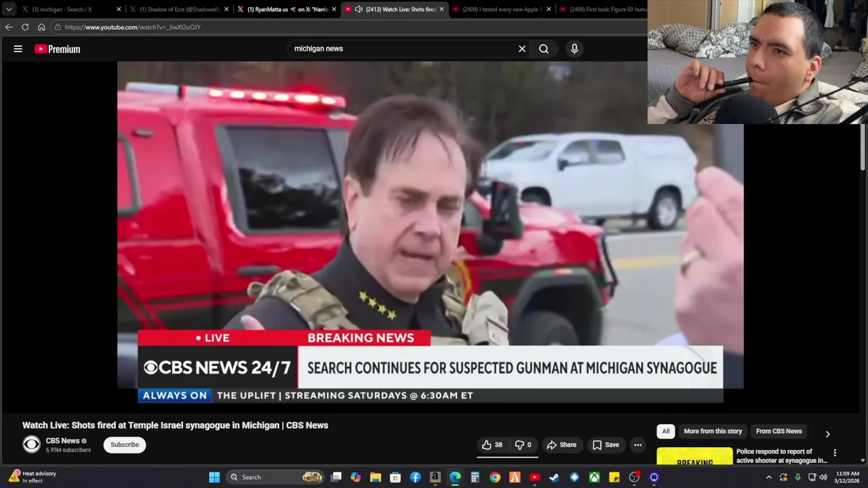The width and height of the screenshot is (868, 488).
Task: Open the 11:09 AM clock and calendar
Action: (848, 477)
